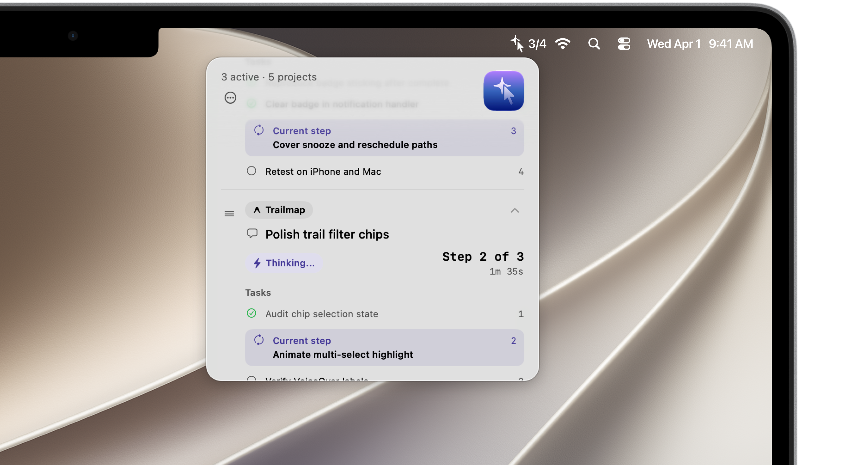Open the Wi-Fi status menu

coord(563,44)
